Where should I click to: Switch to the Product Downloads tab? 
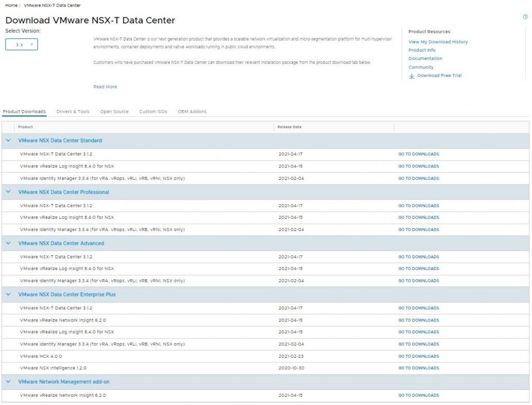24,111
